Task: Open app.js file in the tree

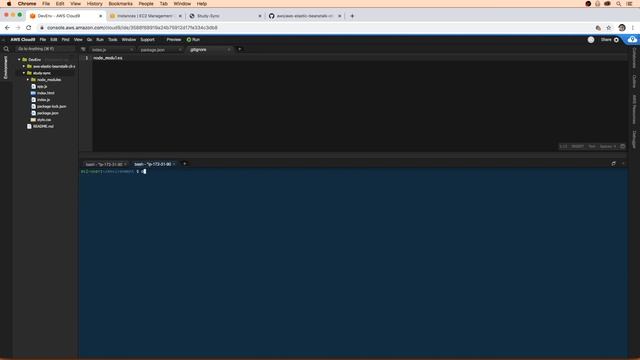Action: [42, 87]
